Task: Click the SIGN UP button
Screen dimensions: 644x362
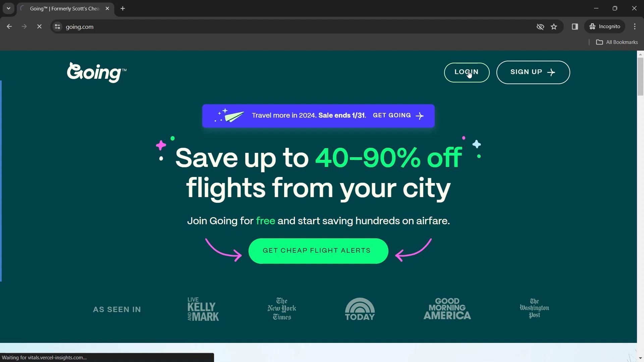Action: (x=533, y=72)
